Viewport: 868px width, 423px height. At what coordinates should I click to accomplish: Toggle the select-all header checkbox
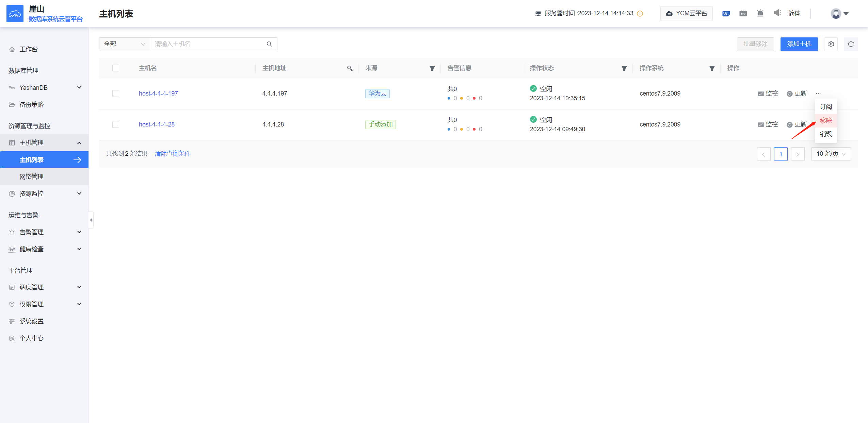(x=116, y=68)
